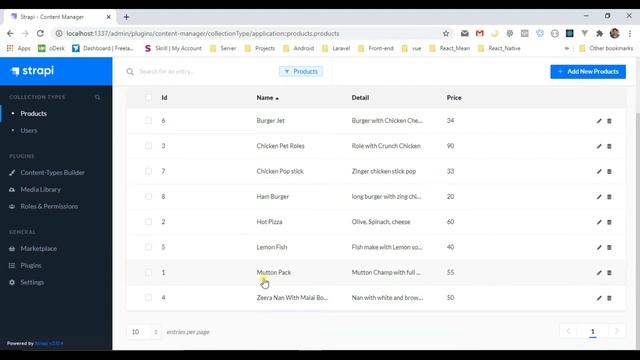Open the Products filter dropdown
Image resolution: width=640 pixels, height=360 pixels.
tap(301, 71)
